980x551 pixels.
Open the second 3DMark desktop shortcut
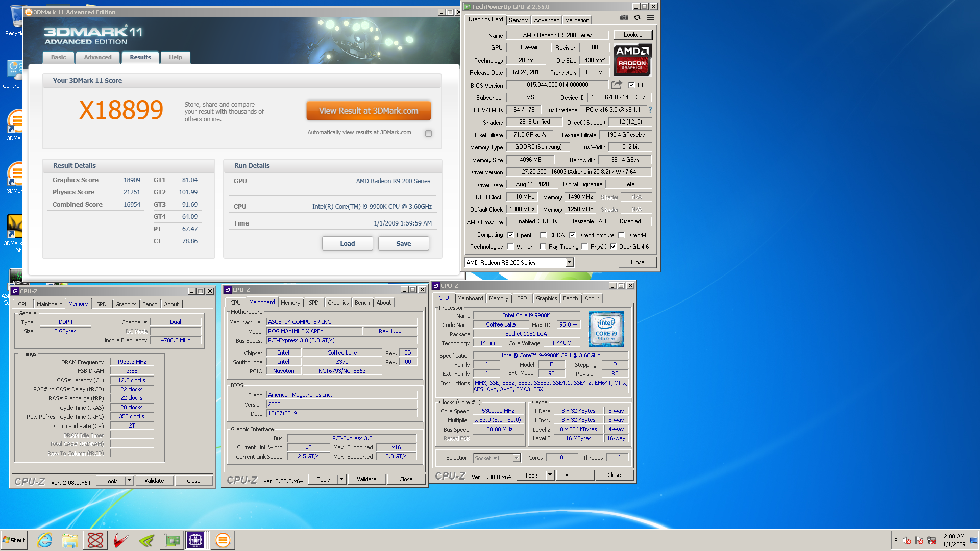[x=15, y=178]
